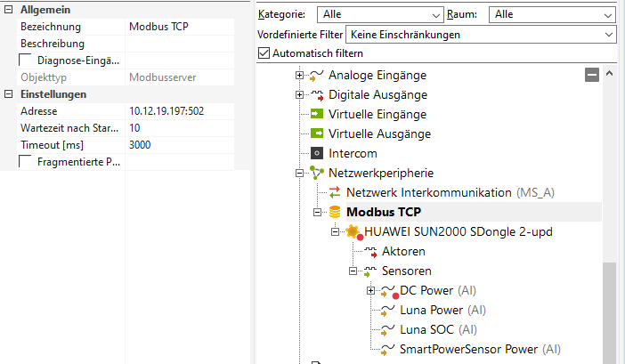Viewport: 625px width, 364px height.
Task: Click the HUAWEI SUN2000 device icon
Action: pos(353,231)
